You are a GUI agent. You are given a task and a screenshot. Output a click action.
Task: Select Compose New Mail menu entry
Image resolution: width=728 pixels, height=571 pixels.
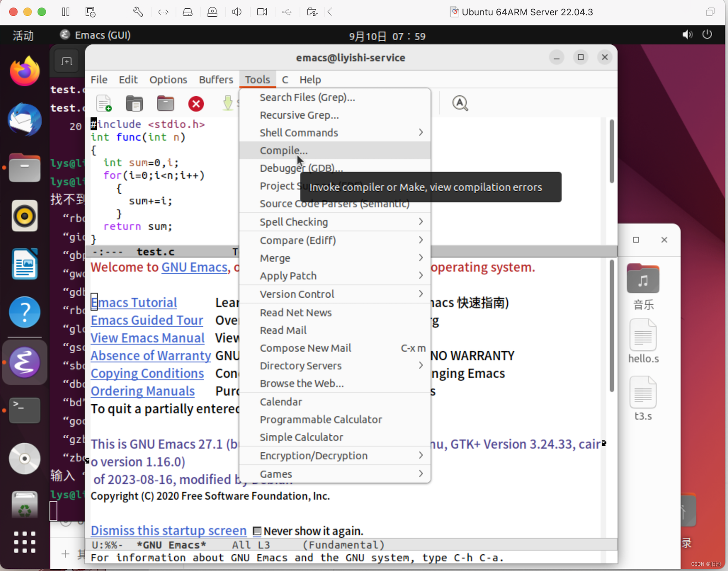point(335,348)
